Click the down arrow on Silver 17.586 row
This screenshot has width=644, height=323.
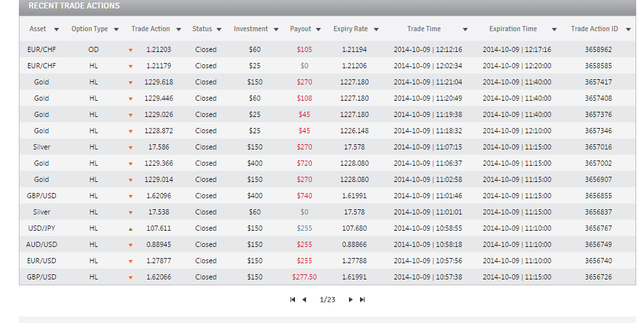131,148
